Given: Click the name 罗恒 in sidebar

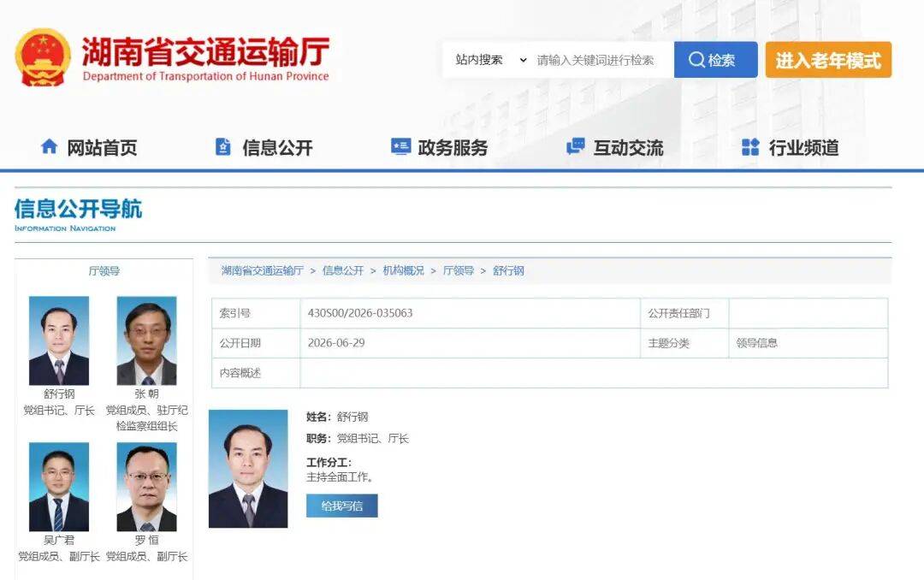Looking at the screenshot, I should tap(147, 540).
